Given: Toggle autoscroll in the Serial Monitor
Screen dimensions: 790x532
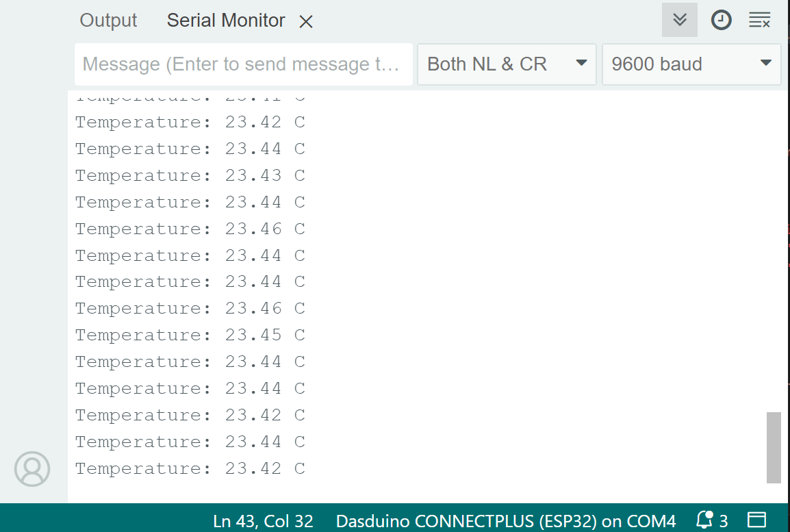Looking at the screenshot, I should click(x=679, y=21).
